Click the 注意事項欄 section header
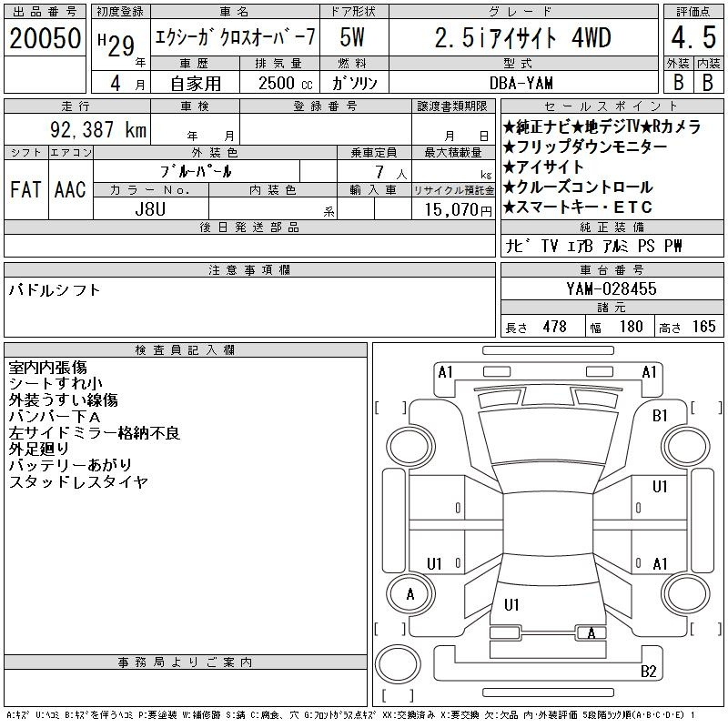Screen dimensions: 728x728 pos(249,269)
